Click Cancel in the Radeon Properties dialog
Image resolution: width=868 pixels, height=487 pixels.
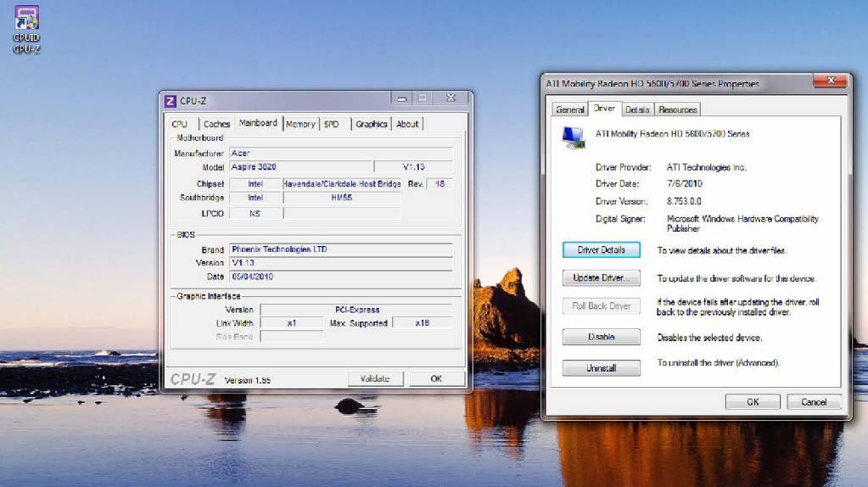click(x=814, y=402)
